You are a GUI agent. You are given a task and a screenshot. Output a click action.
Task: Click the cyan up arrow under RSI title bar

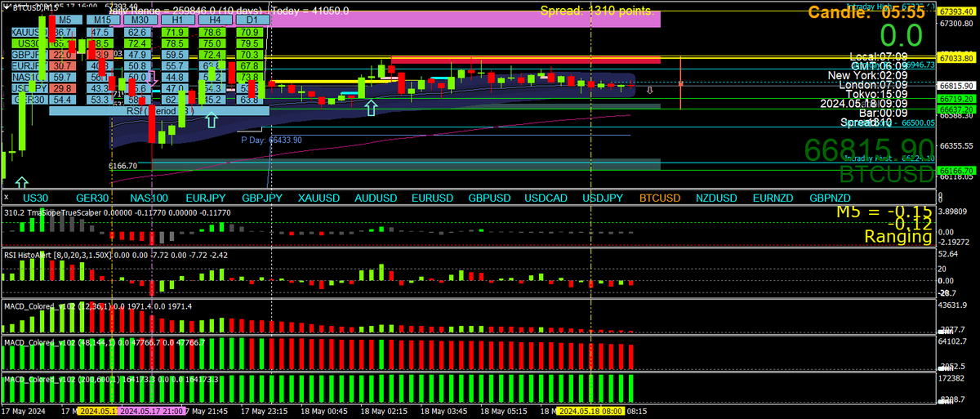[x=211, y=121]
